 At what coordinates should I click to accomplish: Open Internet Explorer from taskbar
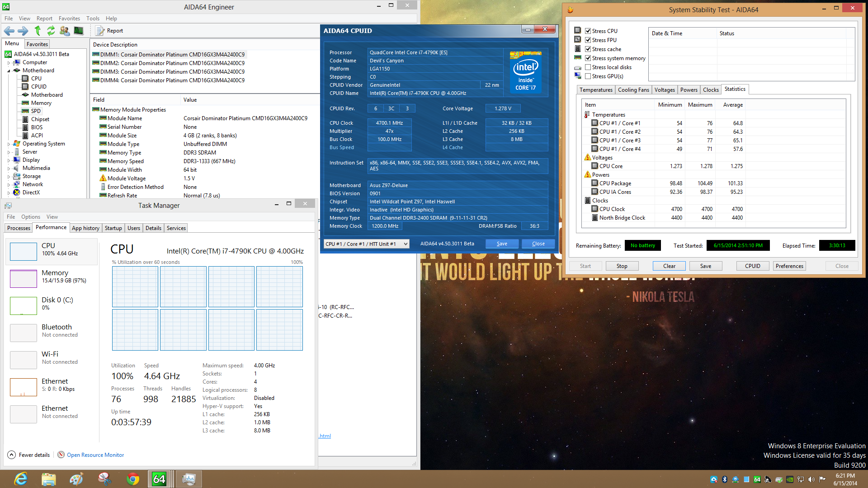pyautogui.click(x=21, y=479)
